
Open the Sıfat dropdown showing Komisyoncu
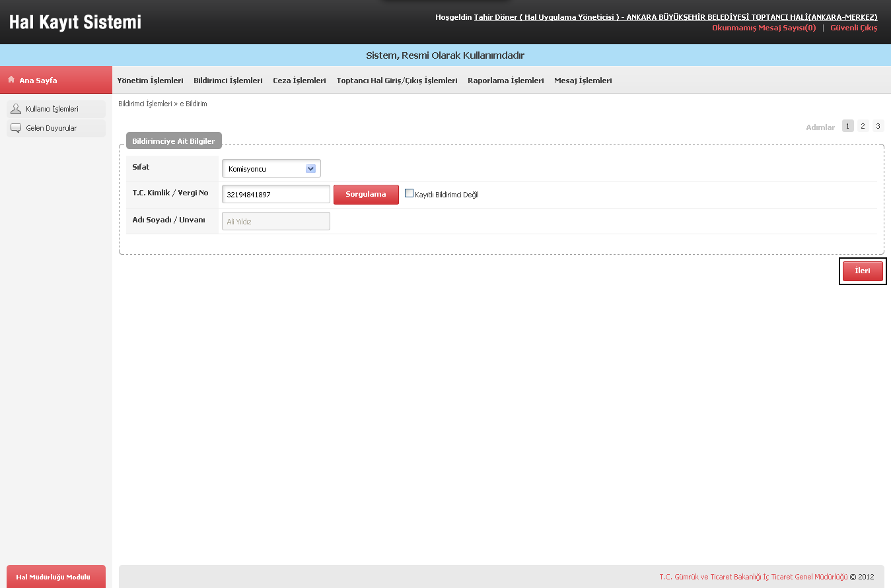coord(271,169)
